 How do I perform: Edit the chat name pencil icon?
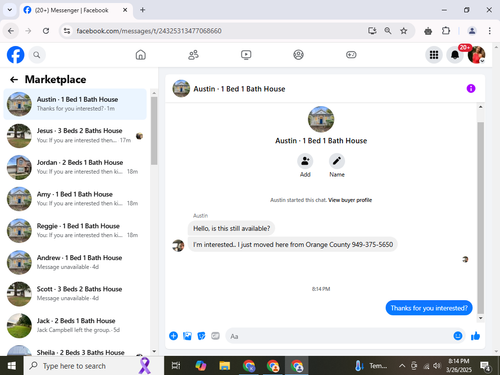pyautogui.click(x=337, y=161)
